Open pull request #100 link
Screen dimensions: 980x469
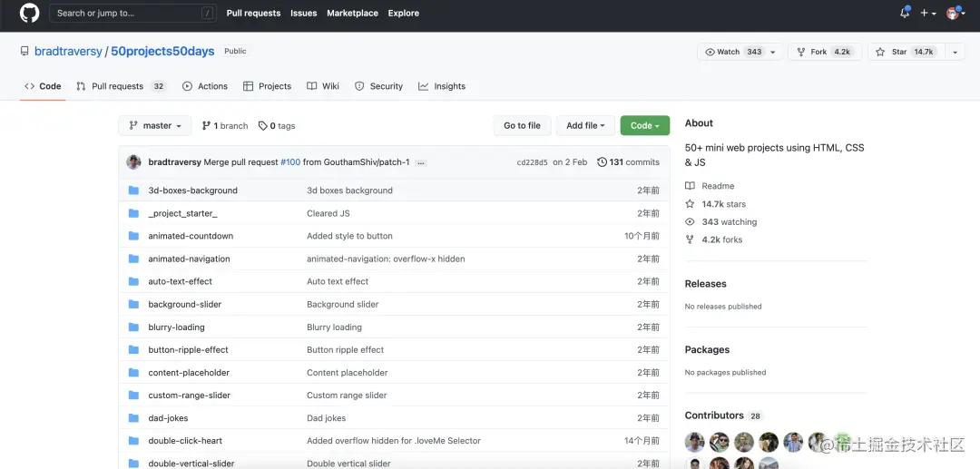click(290, 162)
